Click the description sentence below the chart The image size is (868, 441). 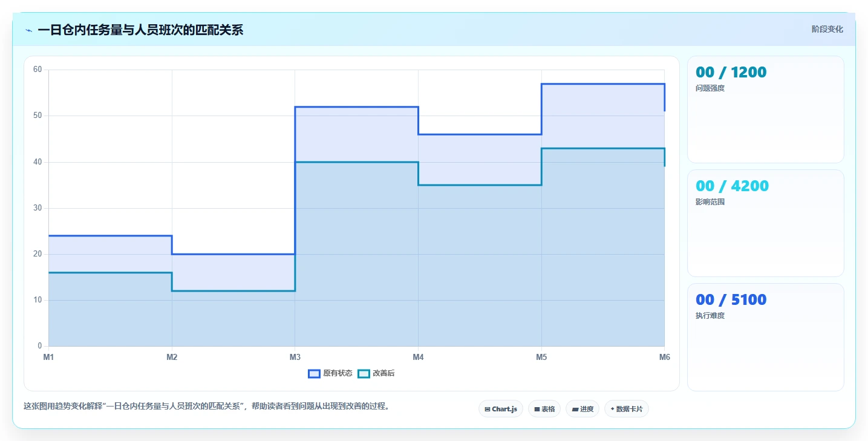207,406
